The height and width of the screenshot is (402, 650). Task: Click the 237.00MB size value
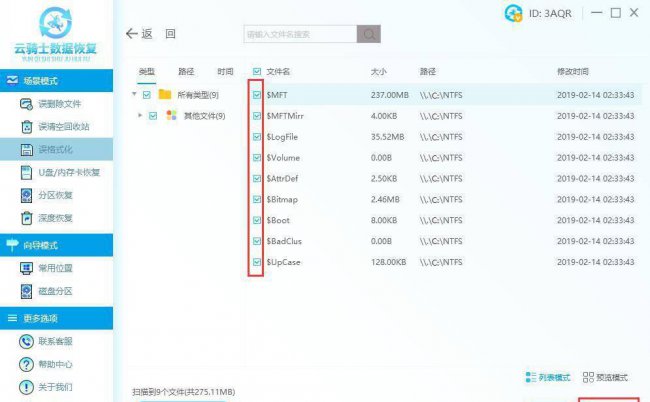pos(390,95)
